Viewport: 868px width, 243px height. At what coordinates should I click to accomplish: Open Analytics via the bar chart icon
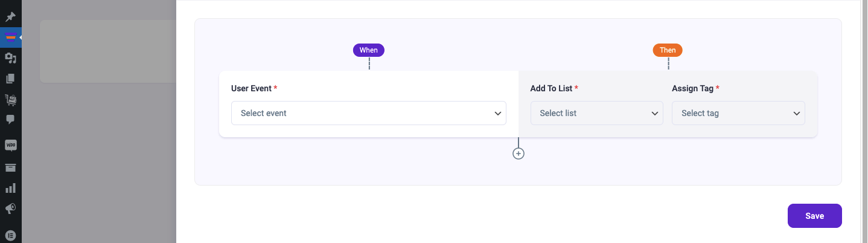point(10,188)
